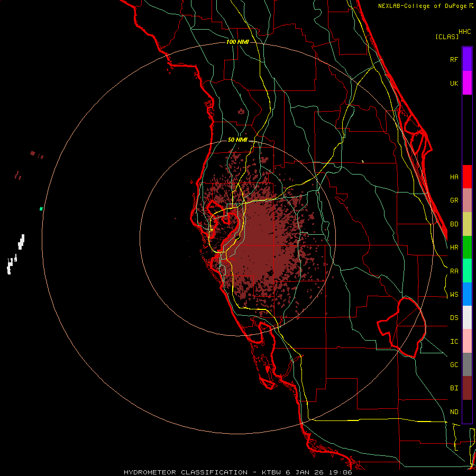Screen dimensions: 476x476
Task: Click the RA bright green swatch
Action: 467,271
